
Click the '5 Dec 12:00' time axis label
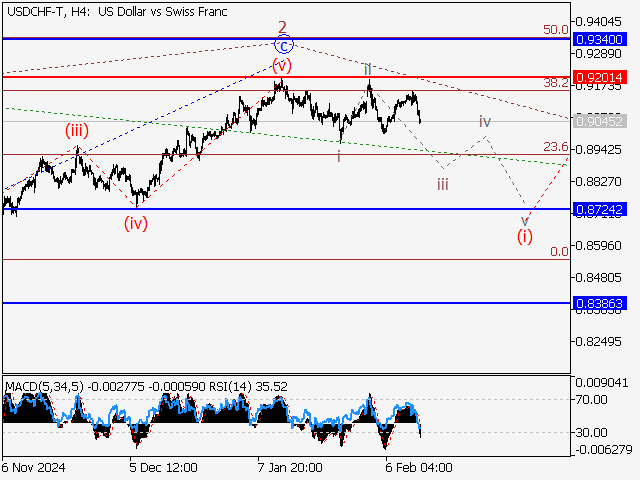[163, 467]
